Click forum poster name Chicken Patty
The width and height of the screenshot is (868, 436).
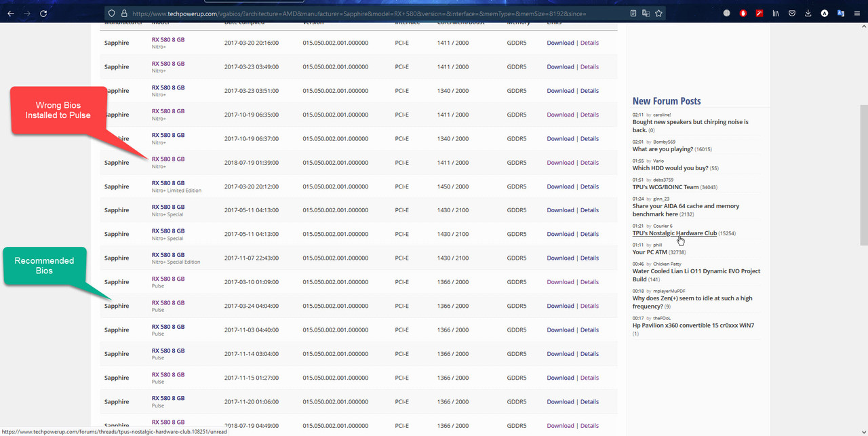tap(667, 264)
